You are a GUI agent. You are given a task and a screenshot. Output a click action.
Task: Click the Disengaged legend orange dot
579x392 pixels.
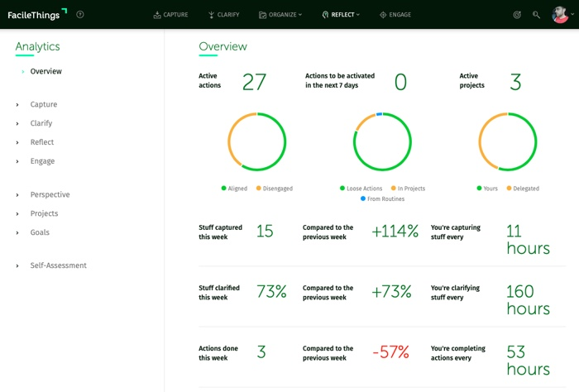point(259,189)
